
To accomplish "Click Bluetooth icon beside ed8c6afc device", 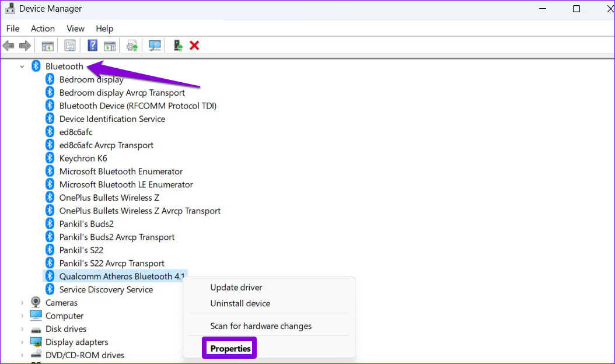I will coord(50,131).
